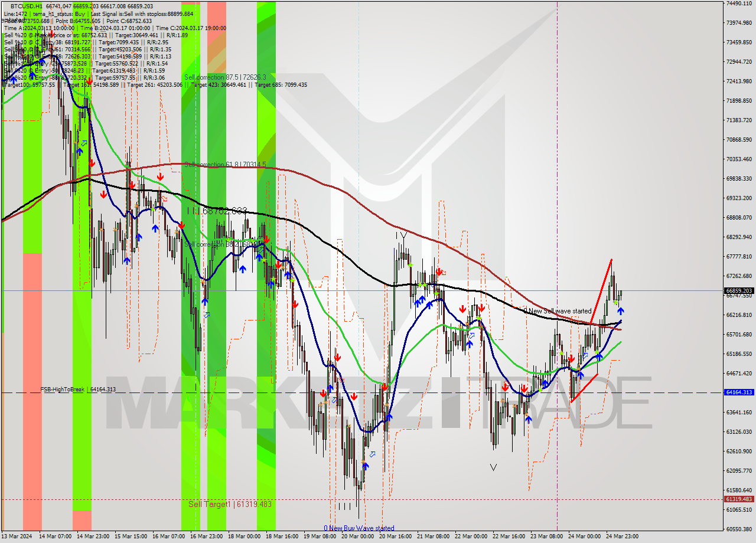This screenshot has width=756, height=543.
Task: Click the 70868.90 price axis label
Action: click(x=739, y=139)
